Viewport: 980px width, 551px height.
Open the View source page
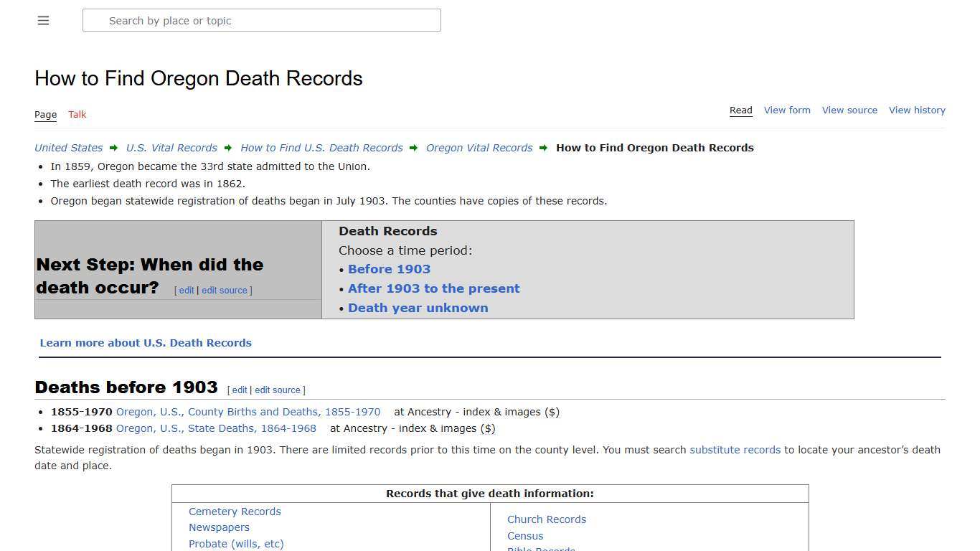(x=849, y=110)
